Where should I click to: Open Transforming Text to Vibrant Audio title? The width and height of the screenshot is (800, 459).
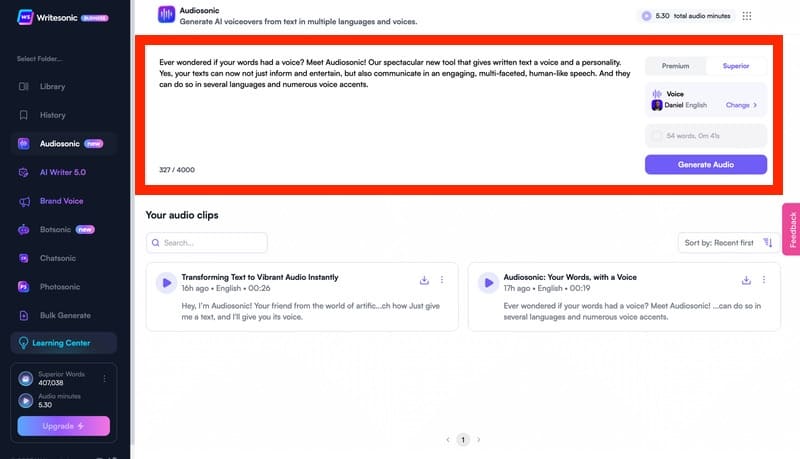(260, 277)
